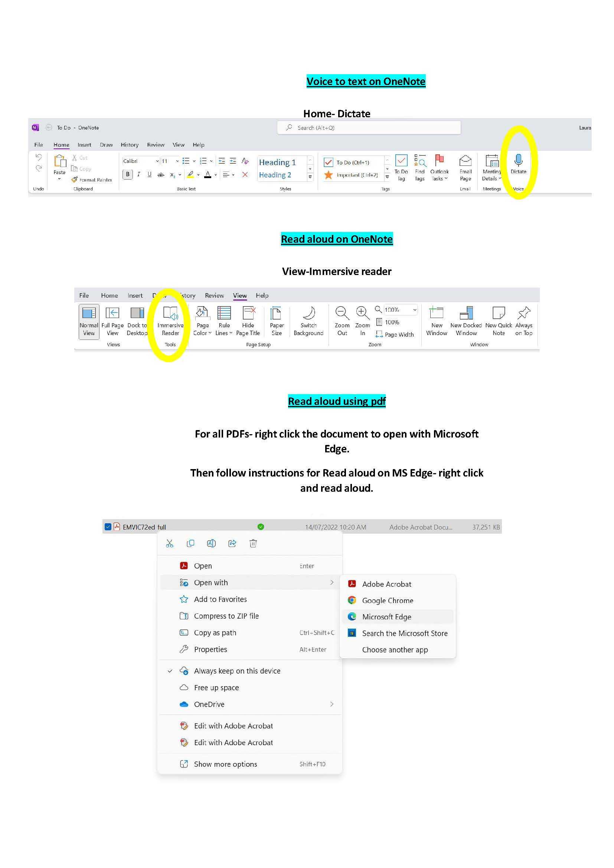Click the Zoom Out magnifier

point(342,312)
